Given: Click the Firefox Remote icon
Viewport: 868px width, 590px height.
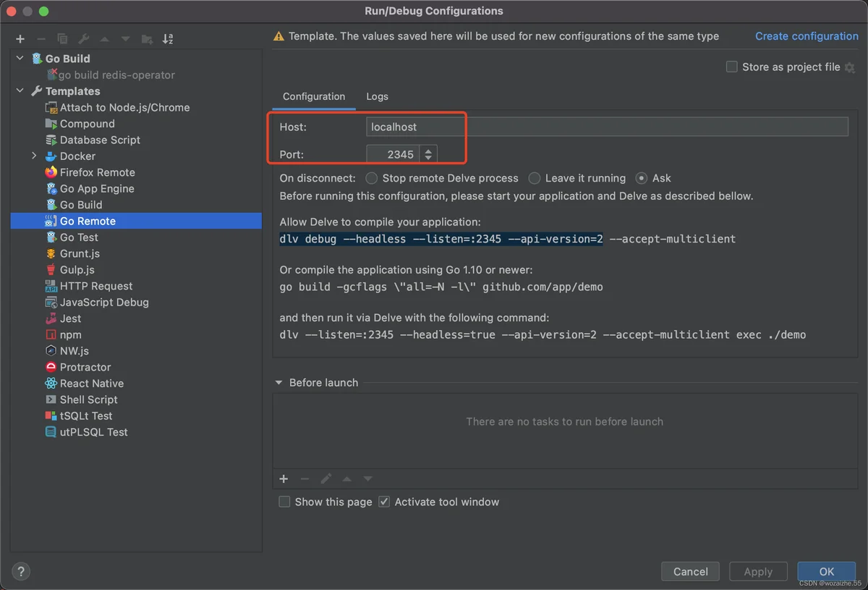Looking at the screenshot, I should coord(51,172).
